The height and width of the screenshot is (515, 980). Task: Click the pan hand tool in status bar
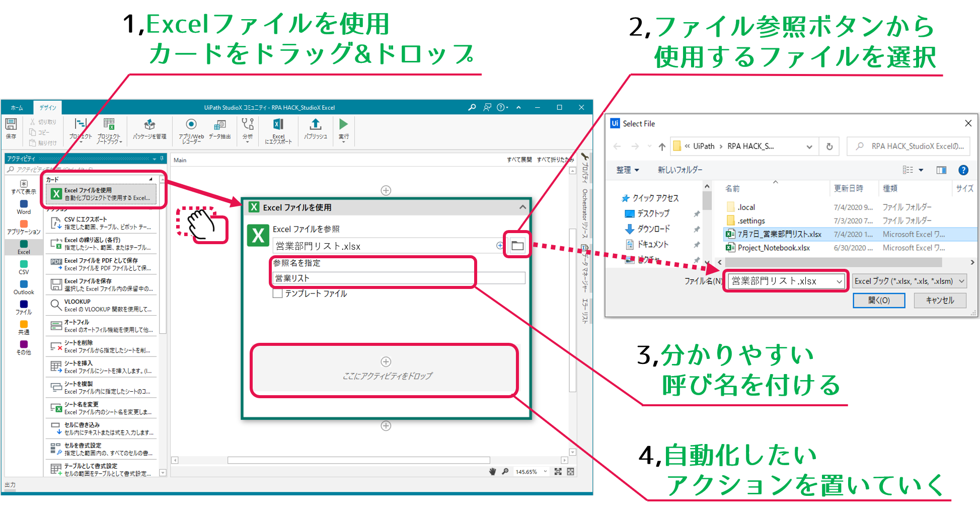pyautogui.click(x=492, y=472)
